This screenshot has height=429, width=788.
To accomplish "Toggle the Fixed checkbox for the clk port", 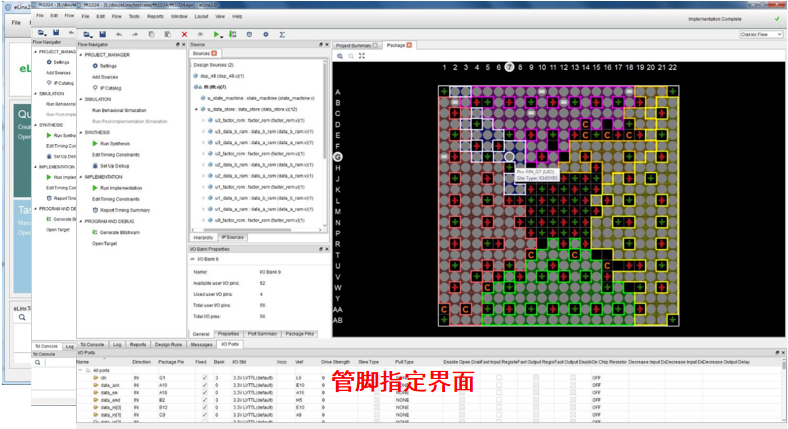I will tap(205, 377).
